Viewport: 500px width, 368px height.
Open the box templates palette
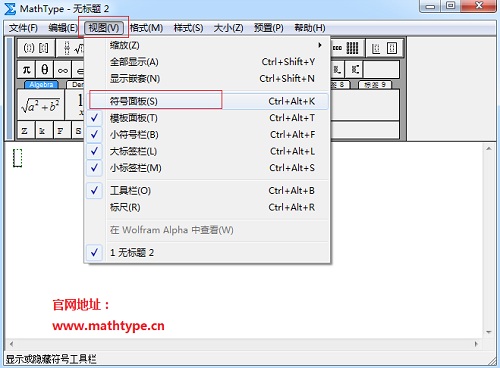[x=384, y=48]
